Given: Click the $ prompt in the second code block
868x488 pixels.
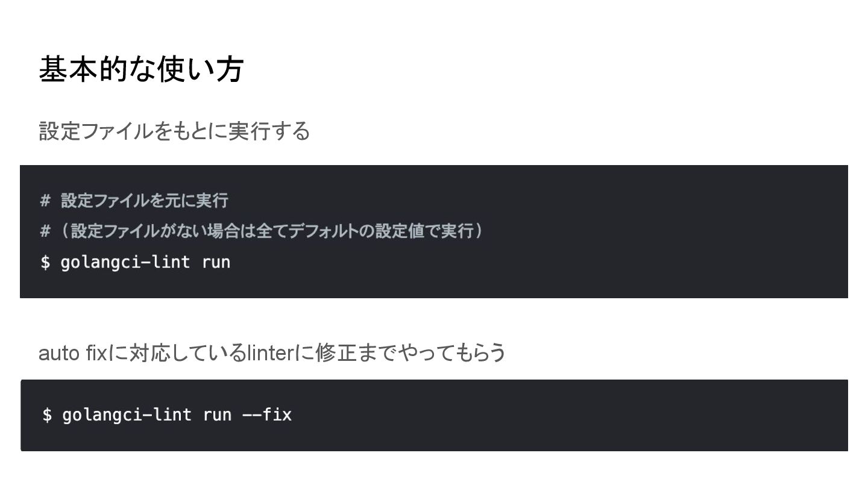Looking at the screenshot, I should [47, 414].
